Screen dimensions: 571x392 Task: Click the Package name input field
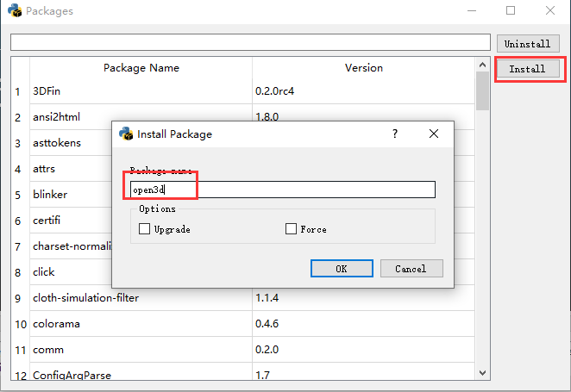point(283,190)
